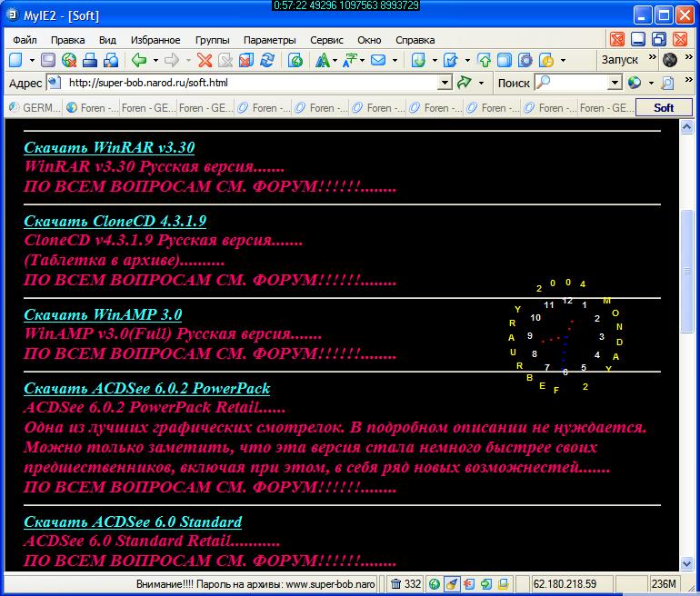
Task: Click the New window icon in toolbar
Action: (x=15, y=60)
